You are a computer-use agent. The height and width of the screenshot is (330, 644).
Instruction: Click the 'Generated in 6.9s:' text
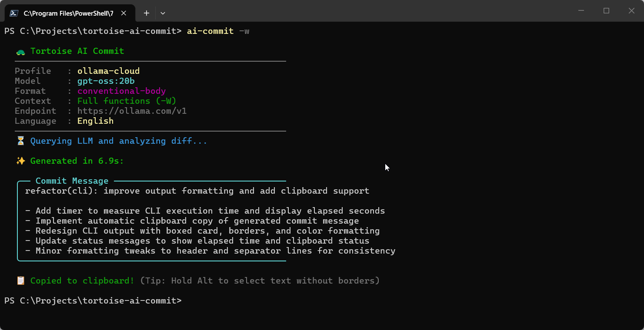(x=77, y=161)
